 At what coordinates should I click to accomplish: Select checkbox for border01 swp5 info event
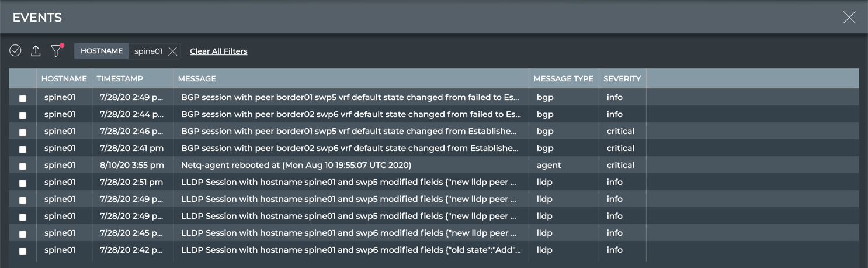tap(23, 98)
